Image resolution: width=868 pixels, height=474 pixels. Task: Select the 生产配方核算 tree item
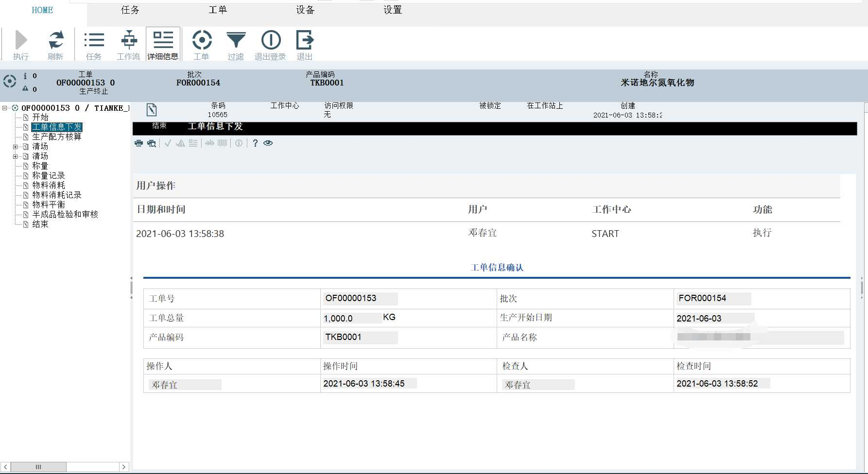(x=57, y=137)
